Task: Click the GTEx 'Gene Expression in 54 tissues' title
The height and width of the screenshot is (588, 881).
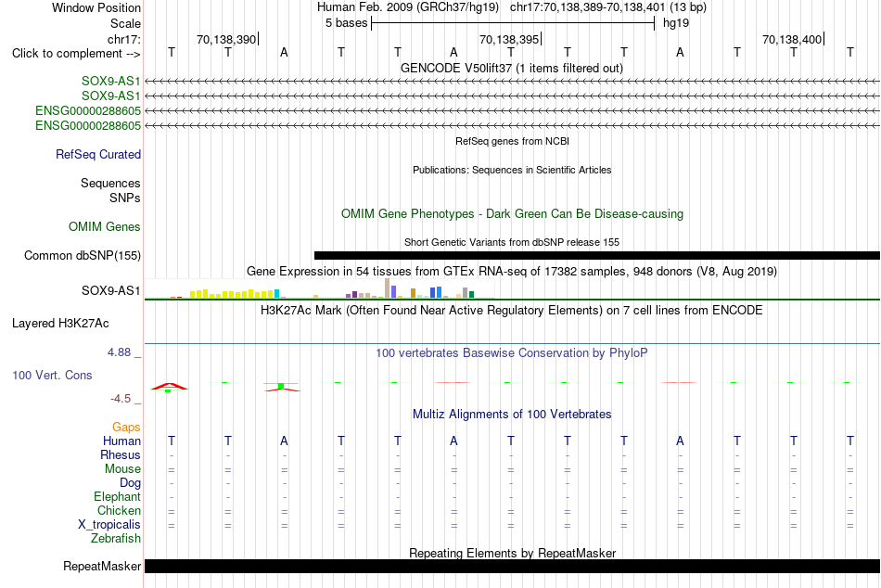Action: (512, 272)
